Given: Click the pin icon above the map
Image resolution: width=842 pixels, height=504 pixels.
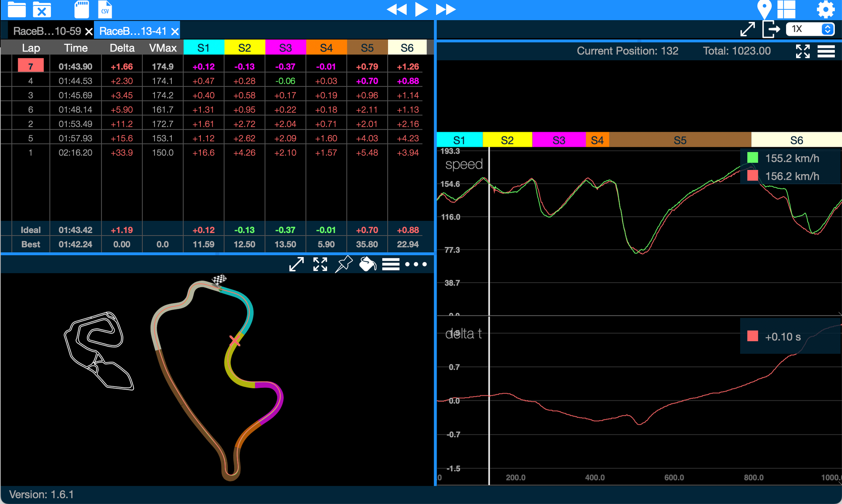Looking at the screenshot, I should click(x=344, y=264).
